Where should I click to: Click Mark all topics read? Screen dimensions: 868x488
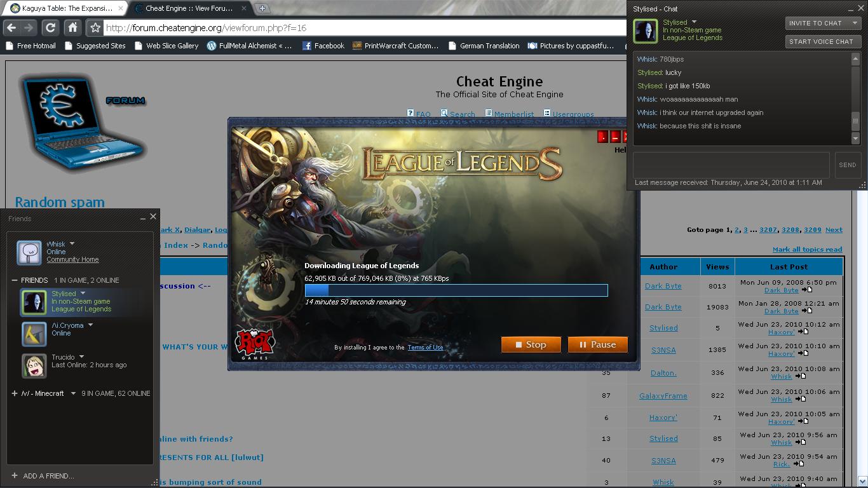[x=807, y=250]
